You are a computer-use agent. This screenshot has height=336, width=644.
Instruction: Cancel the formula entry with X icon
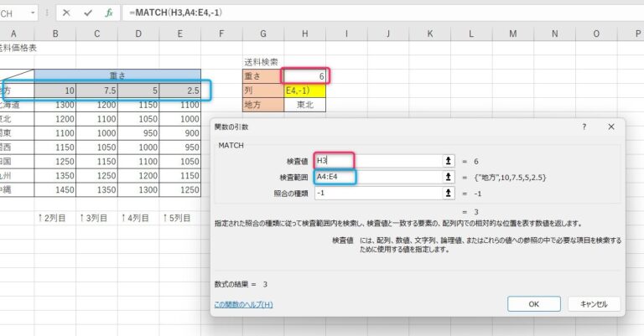coord(66,13)
